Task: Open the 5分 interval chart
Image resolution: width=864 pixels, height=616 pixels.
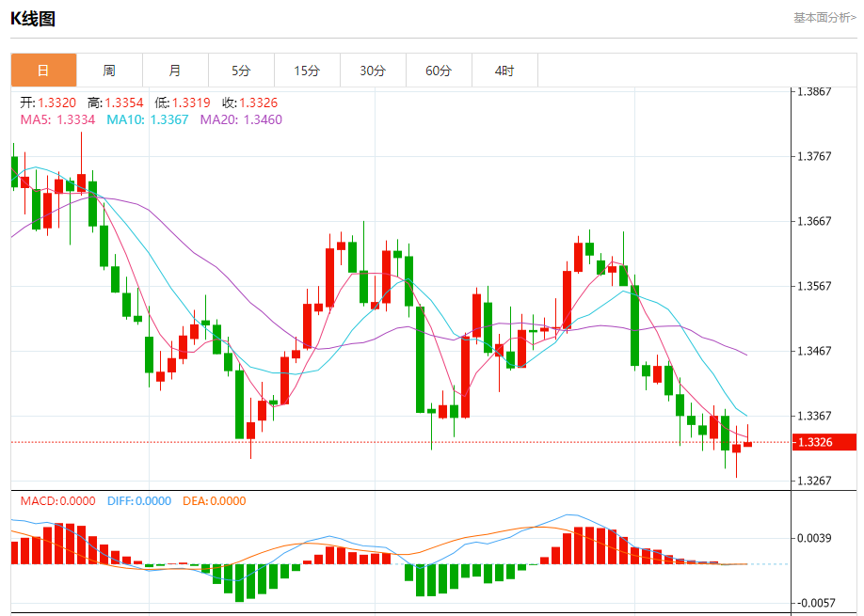Action: point(241,71)
